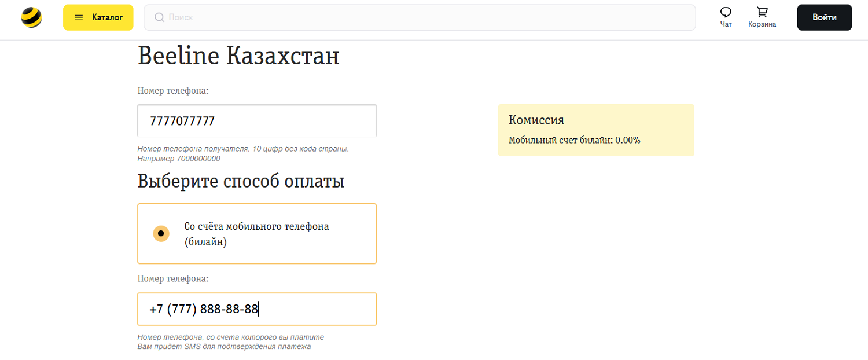Select the mobile account payment radio button
Image resolution: width=868 pixels, height=360 pixels.
[x=161, y=234]
